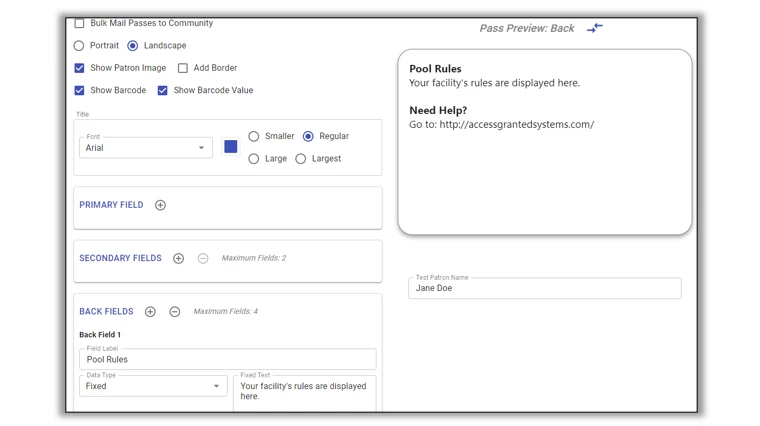Screen dimensions: 760x426
Task: Click the Test Patron Name field
Action: (544, 288)
